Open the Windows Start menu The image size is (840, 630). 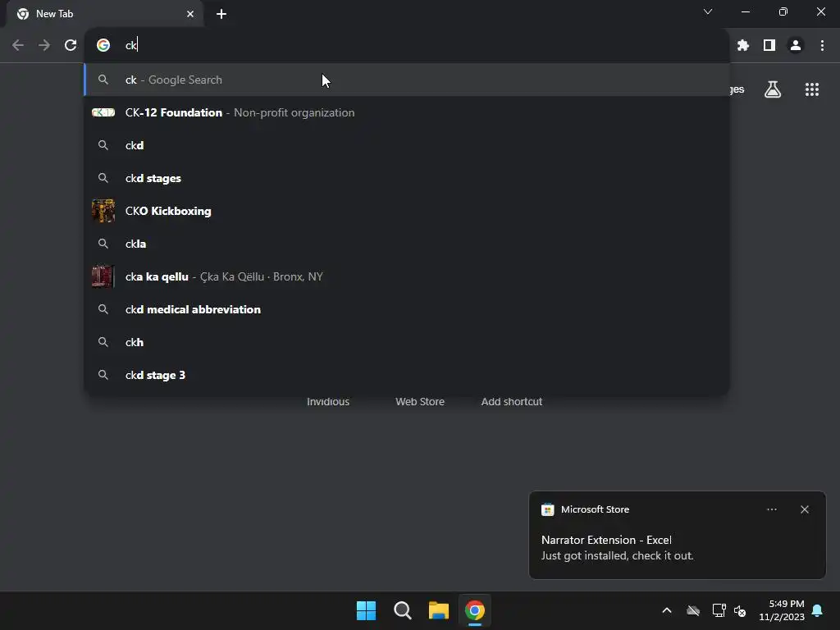point(367,610)
